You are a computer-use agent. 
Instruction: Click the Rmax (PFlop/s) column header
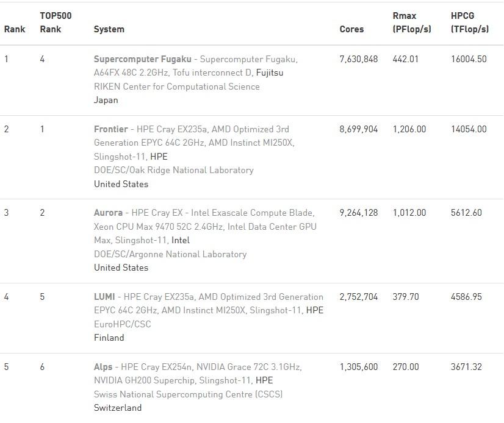[412, 22]
